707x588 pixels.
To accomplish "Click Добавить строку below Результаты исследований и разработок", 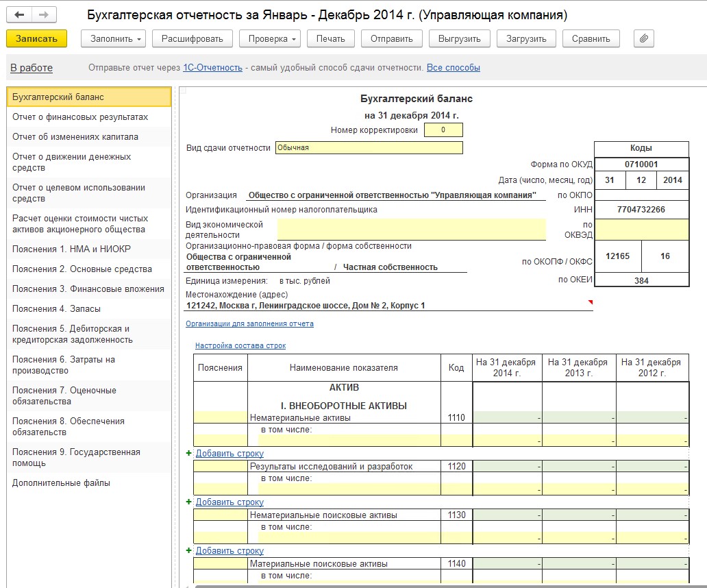I will coord(230,502).
